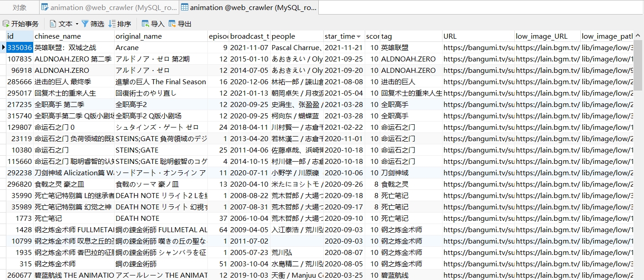
Task: Sort by the chinese_name column header
Action: pyautogui.click(x=74, y=36)
